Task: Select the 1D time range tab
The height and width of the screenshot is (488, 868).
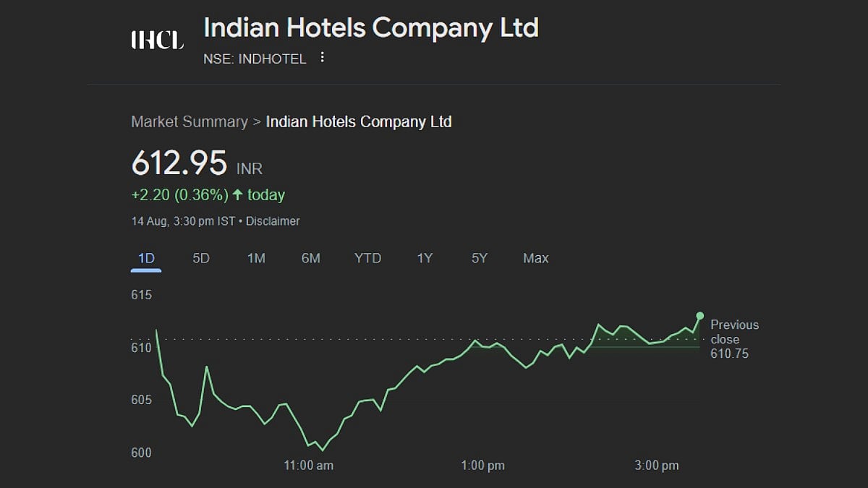Action: 146,258
